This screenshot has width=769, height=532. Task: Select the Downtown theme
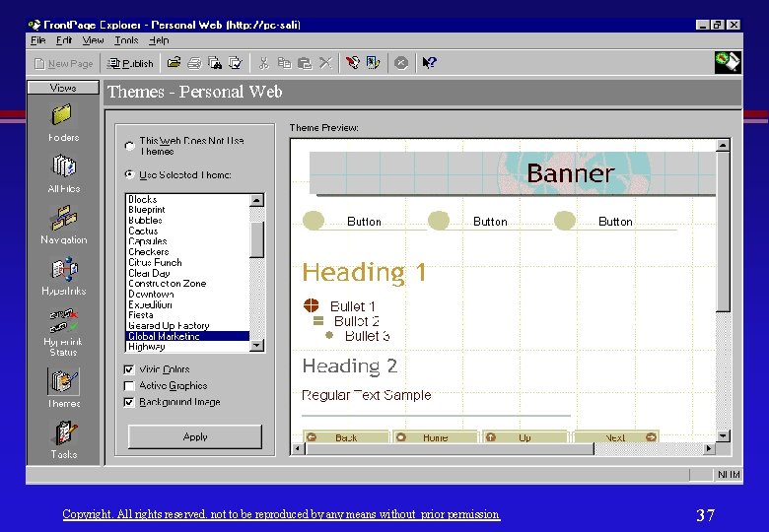(x=188, y=295)
